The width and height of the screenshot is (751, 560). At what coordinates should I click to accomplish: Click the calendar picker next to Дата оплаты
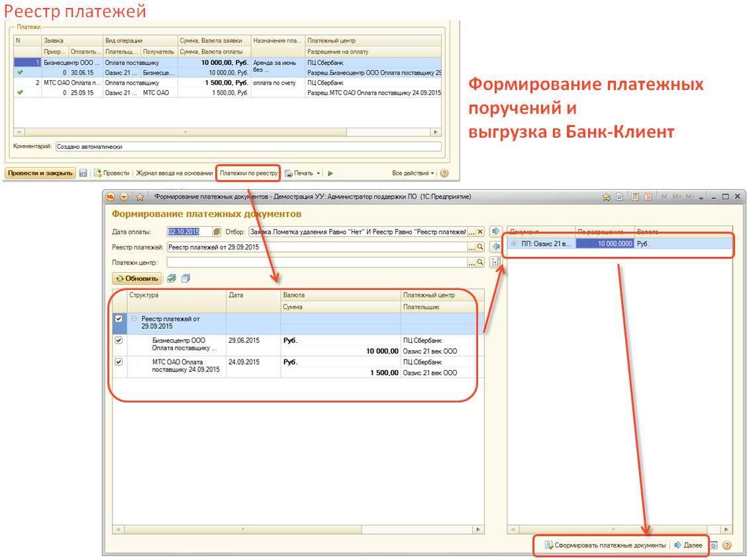tap(217, 232)
